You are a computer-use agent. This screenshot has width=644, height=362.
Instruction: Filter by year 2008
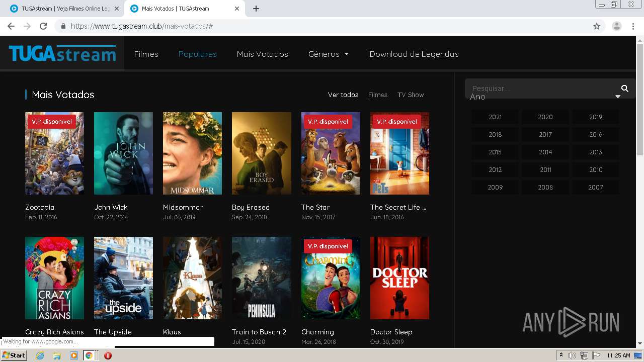(x=545, y=187)
